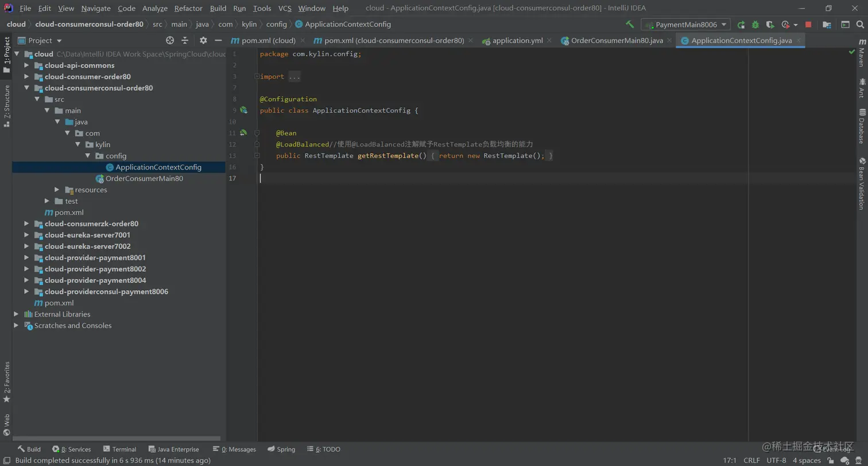This screenshot has width=868, height=466.
Task: Click the green Rerun icon in toolbar
Action: 741,25
